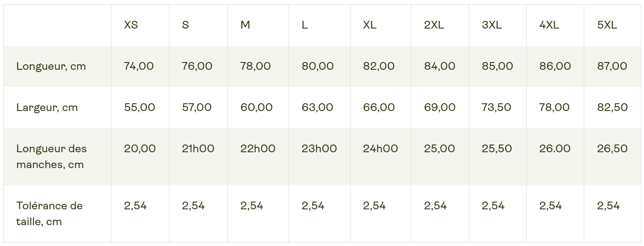Click the 87,00 length value
The image size is (644, 246).
[x=612, y=66]
